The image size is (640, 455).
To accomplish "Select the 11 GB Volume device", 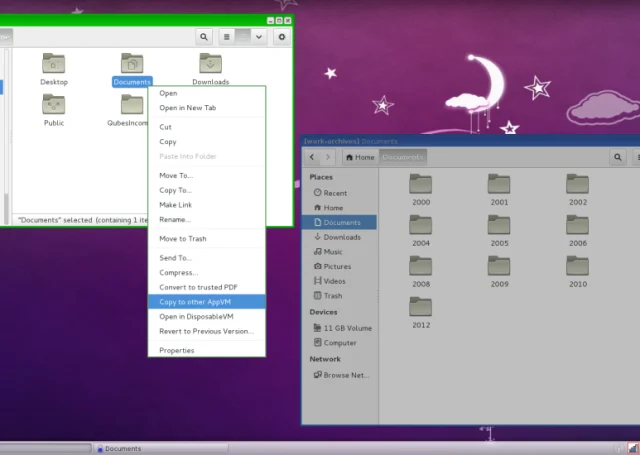I will (x=346, y=328).
